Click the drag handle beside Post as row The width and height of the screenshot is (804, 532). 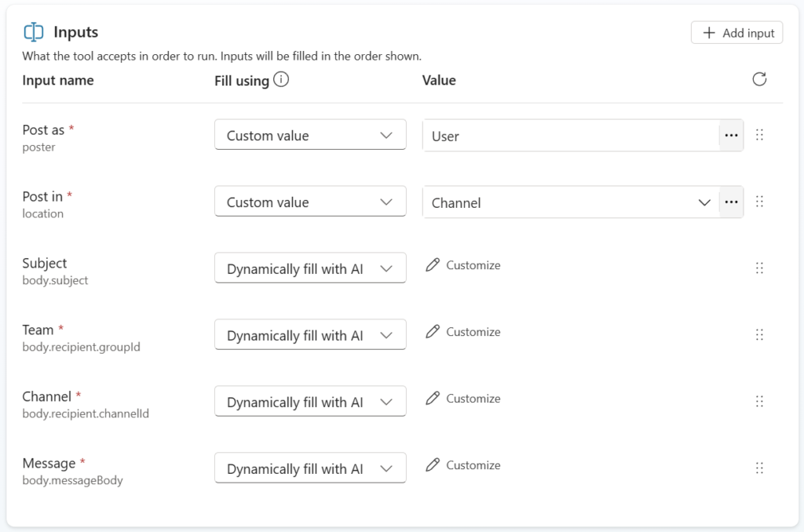[x=759, y=135]
